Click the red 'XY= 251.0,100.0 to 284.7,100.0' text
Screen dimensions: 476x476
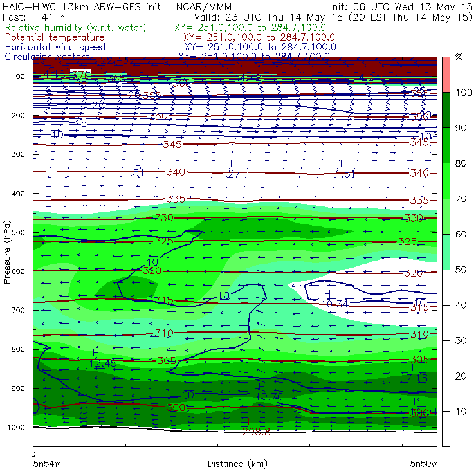[259, 37]
